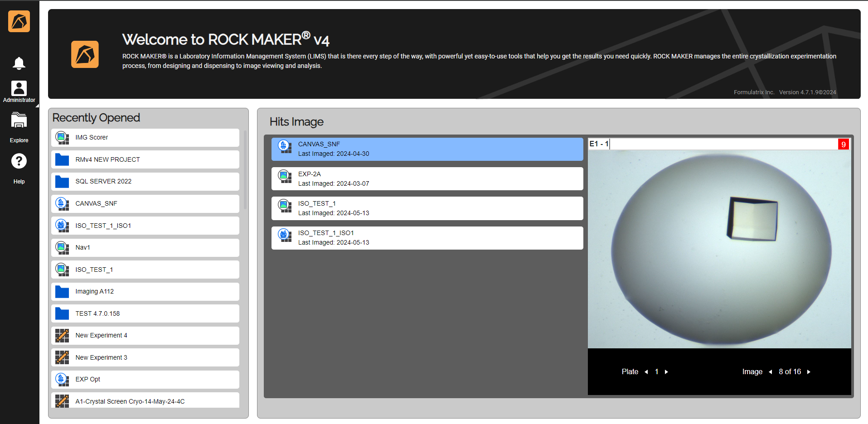Open SQL SERVER 2022 entry
Screen dimensions: 868x424
[x=145, y=181]
